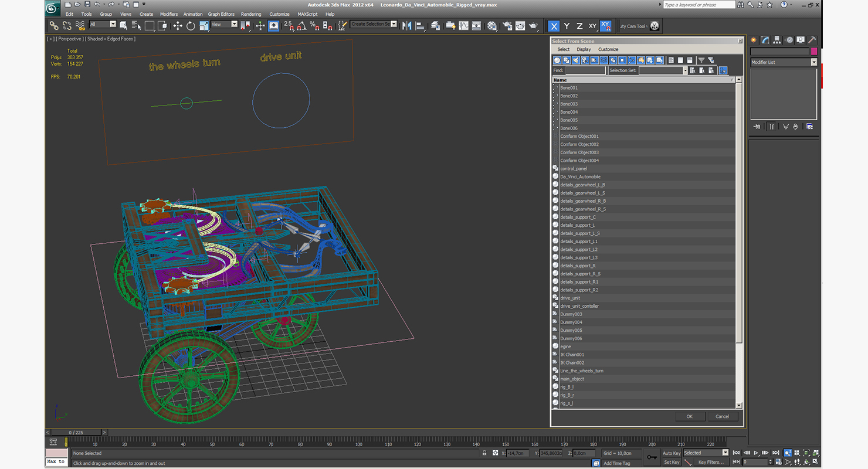Click the Unlink Selection tool
This screenshot has width=868, height=469.
pos(67,26)
